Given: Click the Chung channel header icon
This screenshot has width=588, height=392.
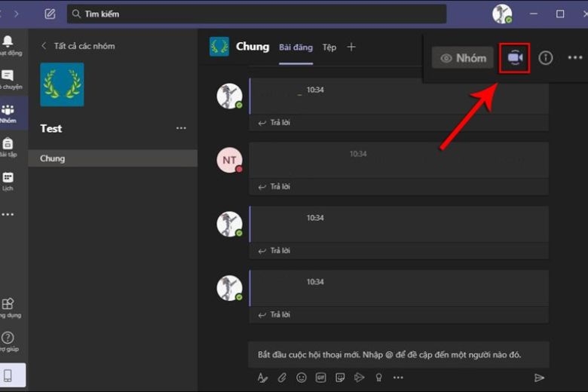Looking at the screenshot, I should coord(219,47).
